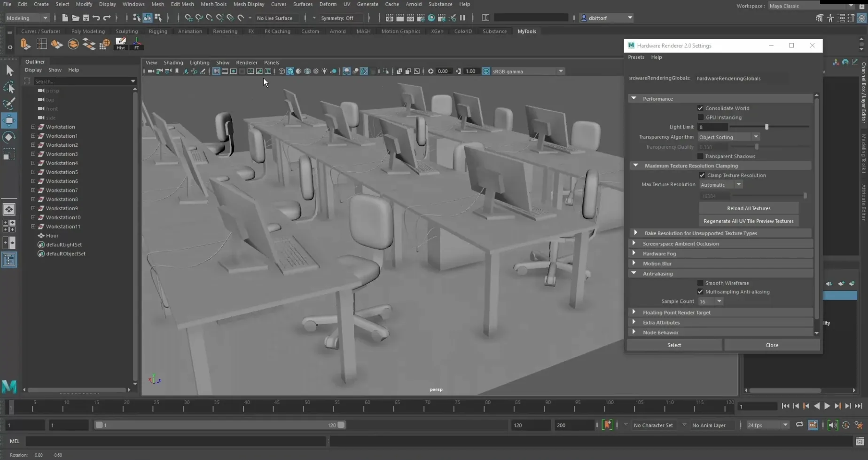Toggle Multisampling Anti-aliasing checkbox
The width and height of the screenshot is (868, 460).
pyautogui.click(x=700, y=292)
